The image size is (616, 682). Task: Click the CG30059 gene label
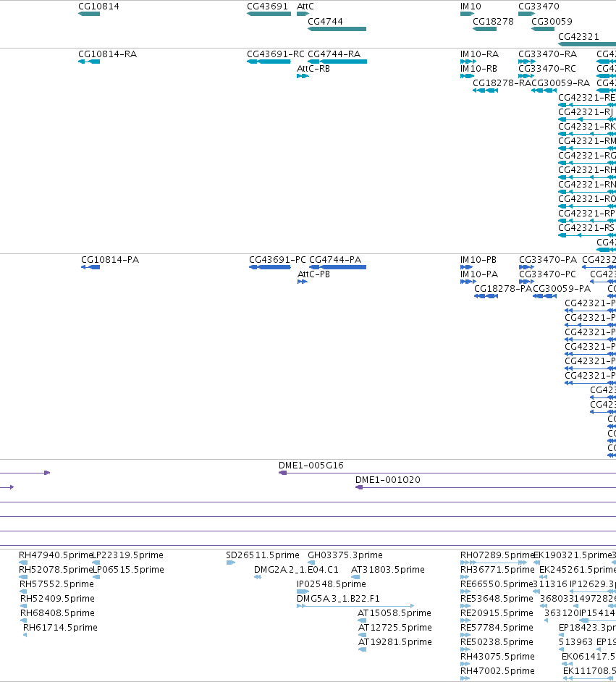pyautogui.click(x=552, y=22)
